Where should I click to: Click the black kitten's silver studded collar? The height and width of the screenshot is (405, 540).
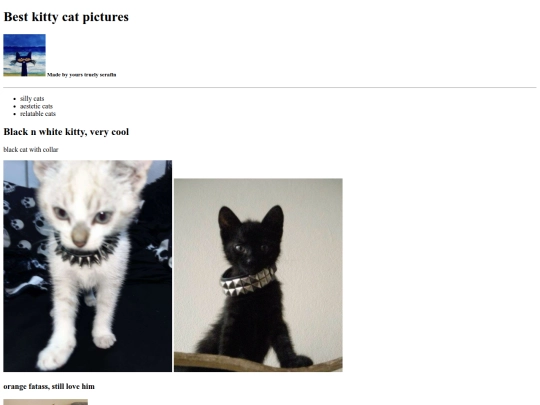click(248, 282)
